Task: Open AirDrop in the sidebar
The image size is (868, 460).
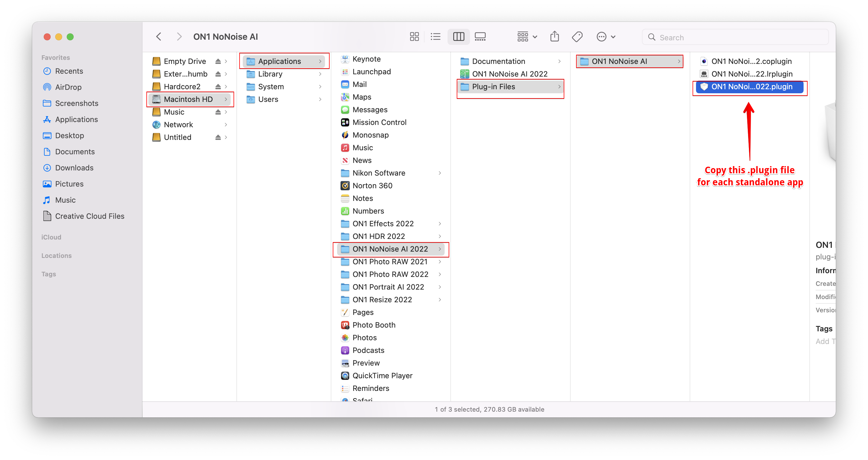Action: pyautogui.click(x=68, y=87)
